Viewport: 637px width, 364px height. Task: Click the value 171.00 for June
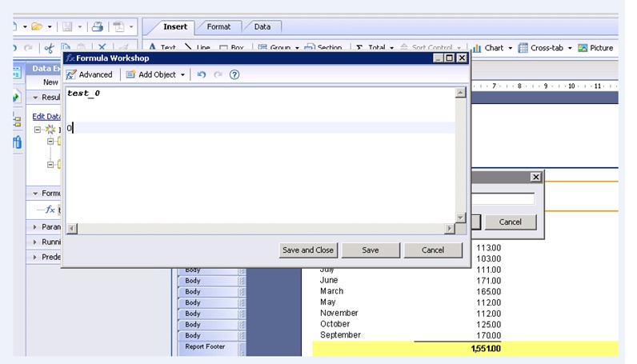[x=488, y=281]
